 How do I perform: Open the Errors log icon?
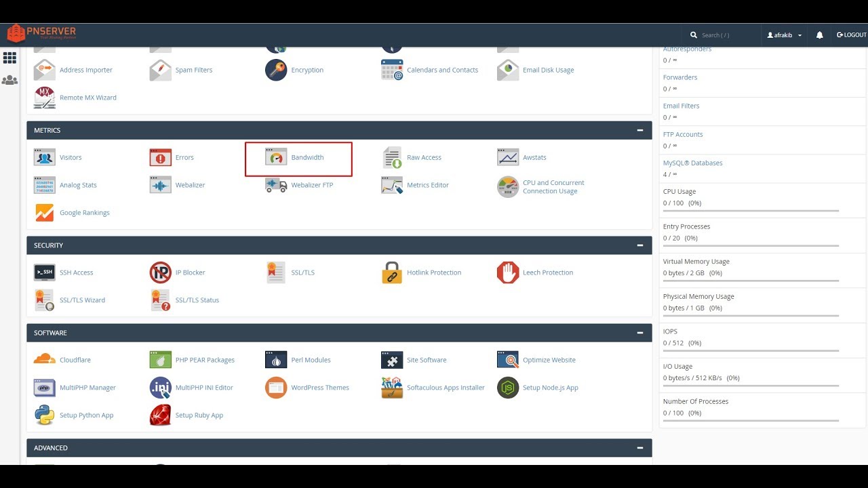(x=161, y=157)
